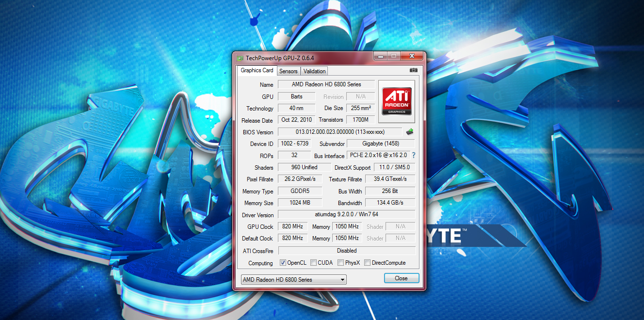The width and height of the screenshot is (644, 320).
Task: Open the Sensors tab
Action: [x=289, y=71]
